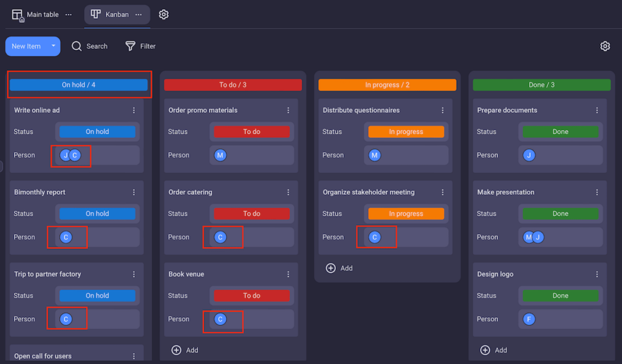622x364 pixels.
Task: Click person avatar M on Order promo materials
Action: pos(220,155)
